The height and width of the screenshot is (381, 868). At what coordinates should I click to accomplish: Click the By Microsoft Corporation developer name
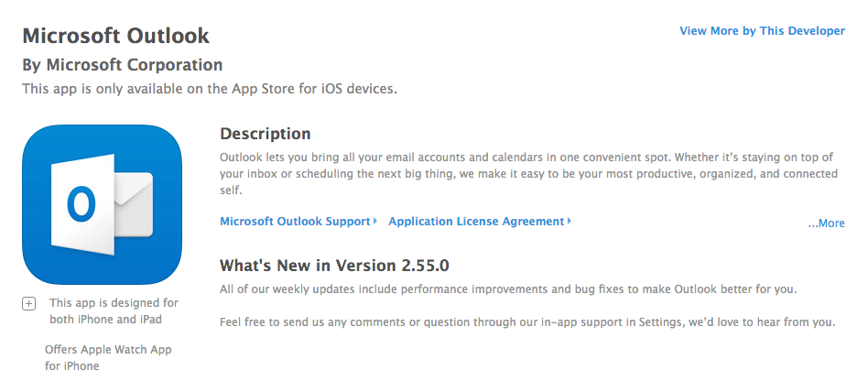(x=123, y=65)
